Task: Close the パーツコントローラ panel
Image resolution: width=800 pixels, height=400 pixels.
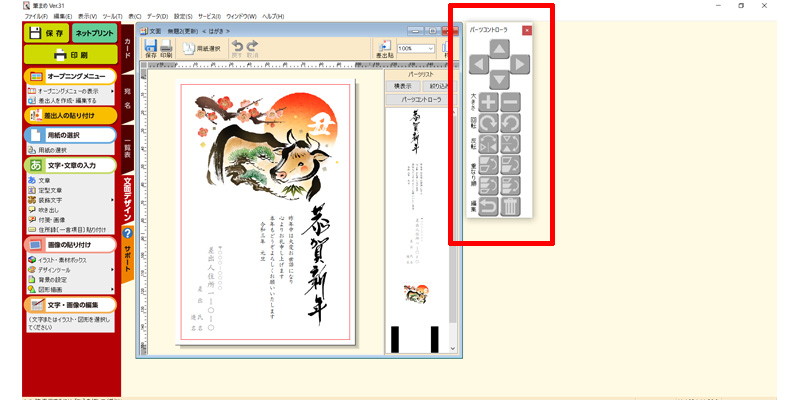Action: pyautogui.click(x=527, y=30)
